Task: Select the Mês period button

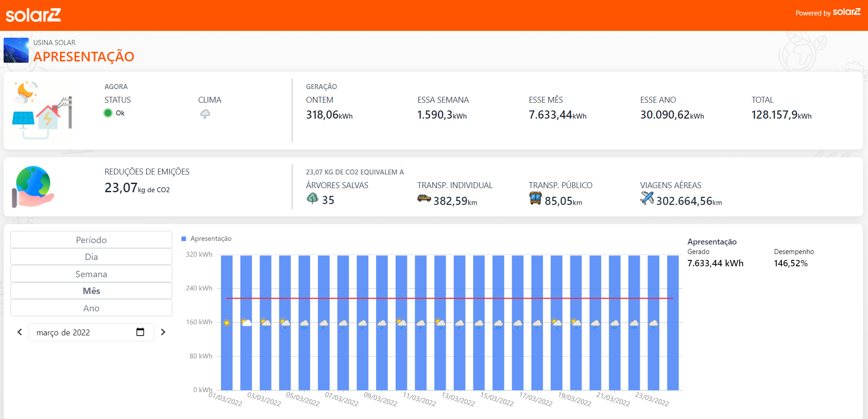Action: click(x=91, y=291)
